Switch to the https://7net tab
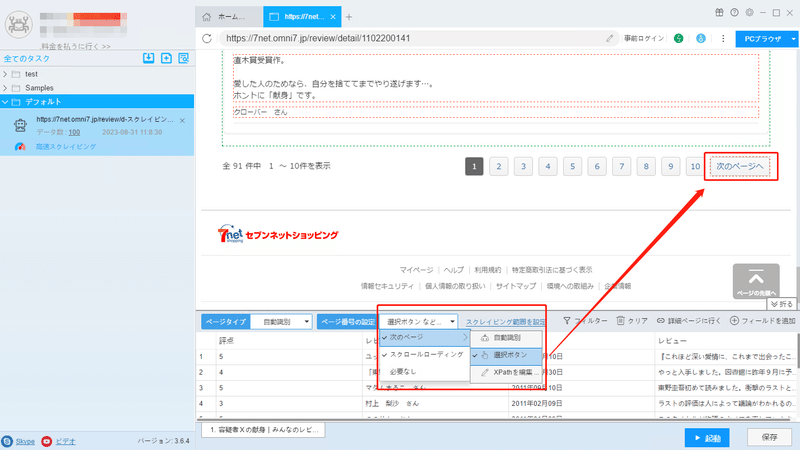Viewport: 800px width, 450px height. click(302, 17)
